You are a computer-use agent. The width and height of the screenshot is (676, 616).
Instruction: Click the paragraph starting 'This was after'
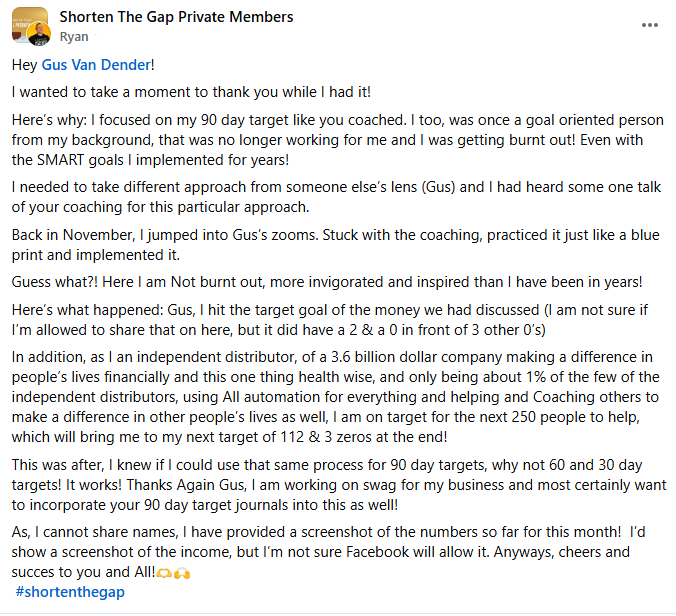(x=339, y=485)
